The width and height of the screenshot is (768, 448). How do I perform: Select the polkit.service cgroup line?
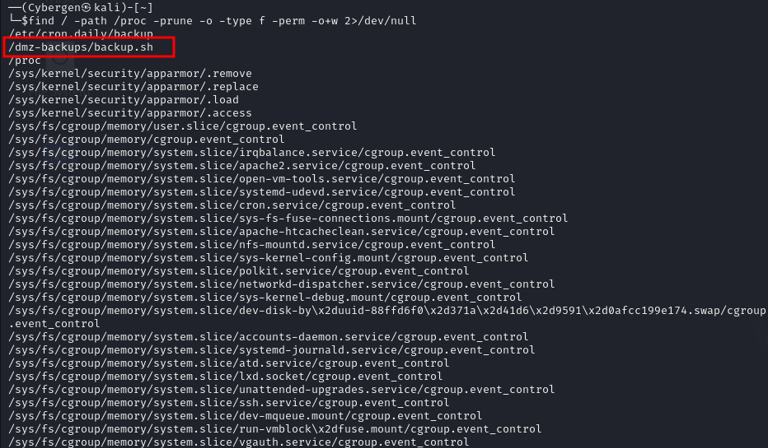(x=239, y=271)
